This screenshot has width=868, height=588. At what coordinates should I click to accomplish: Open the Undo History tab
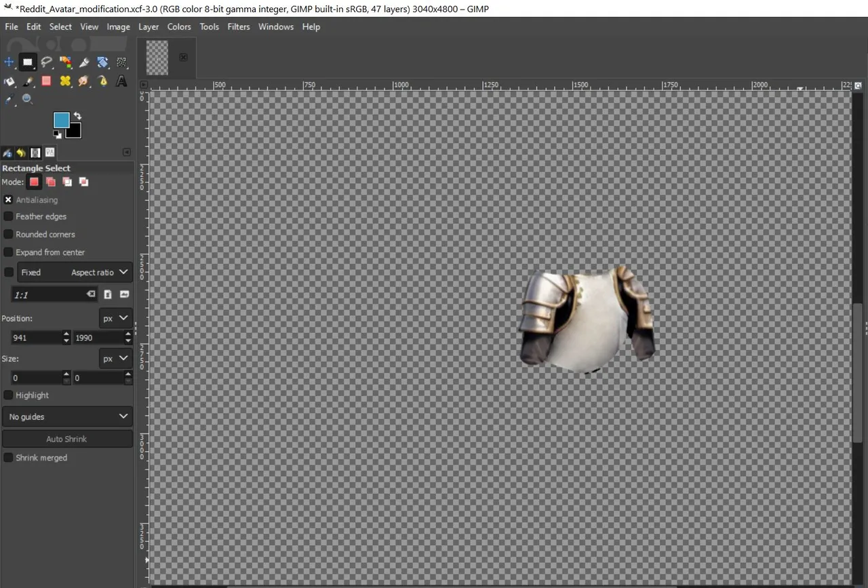tap(21, 153)
